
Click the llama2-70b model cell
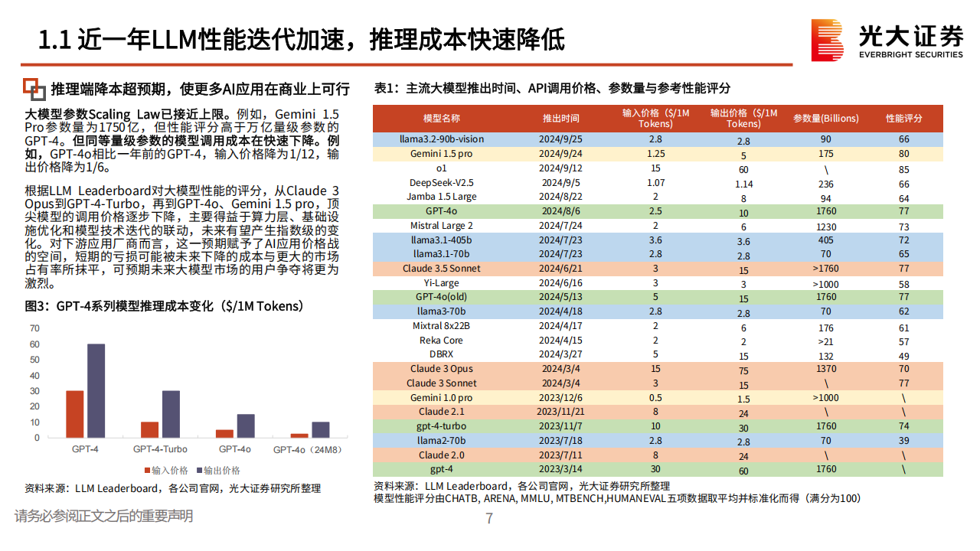click(x=442, y=441)
